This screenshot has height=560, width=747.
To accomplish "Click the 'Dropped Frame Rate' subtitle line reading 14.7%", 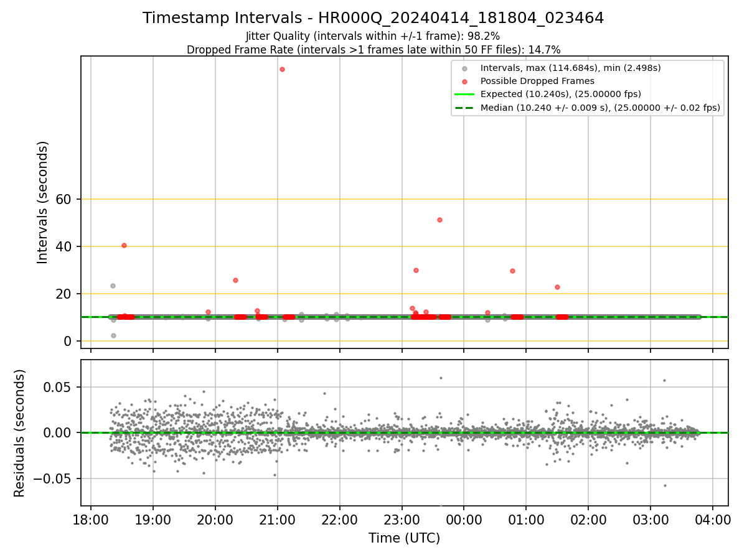I will [x=373, y=50].
